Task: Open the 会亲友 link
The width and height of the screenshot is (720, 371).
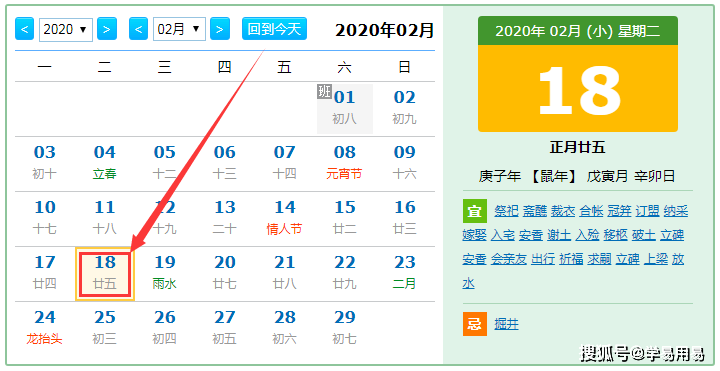Action: (509, 259)
